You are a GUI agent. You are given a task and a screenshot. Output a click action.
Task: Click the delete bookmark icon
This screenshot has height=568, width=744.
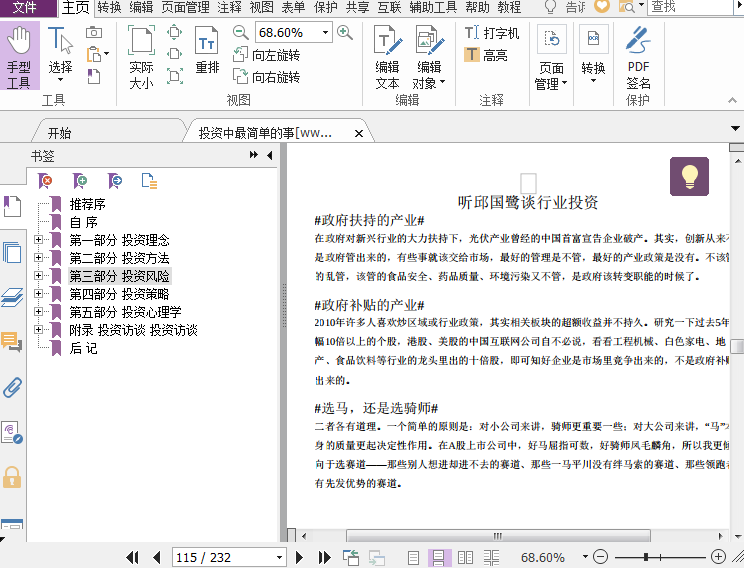(x=45, y=181)
